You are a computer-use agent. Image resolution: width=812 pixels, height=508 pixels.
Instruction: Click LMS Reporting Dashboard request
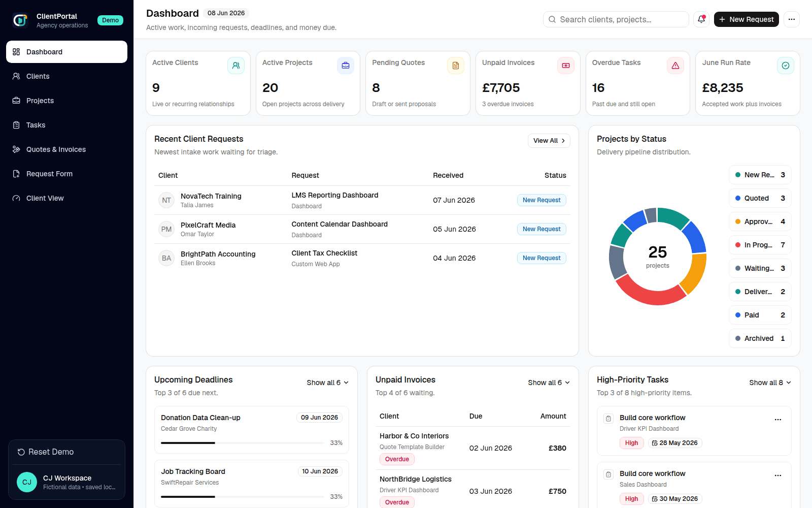335,195
